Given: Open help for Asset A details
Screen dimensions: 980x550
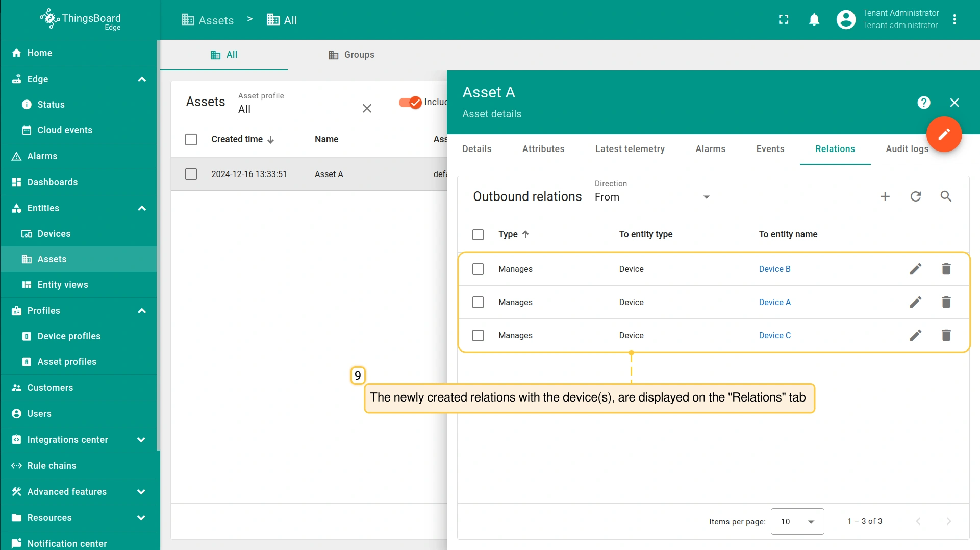Looking at the screenshot, I should [x=923, y=103].
